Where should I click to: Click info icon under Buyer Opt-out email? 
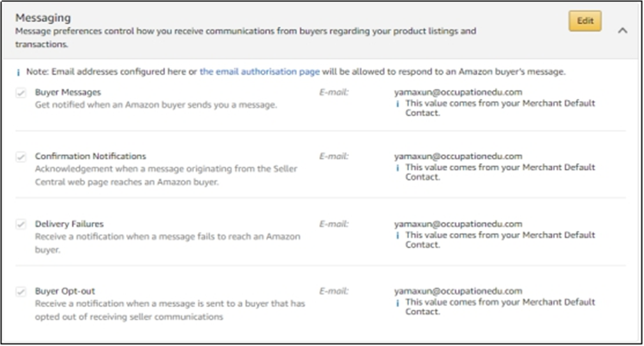(x=398, y=303)
